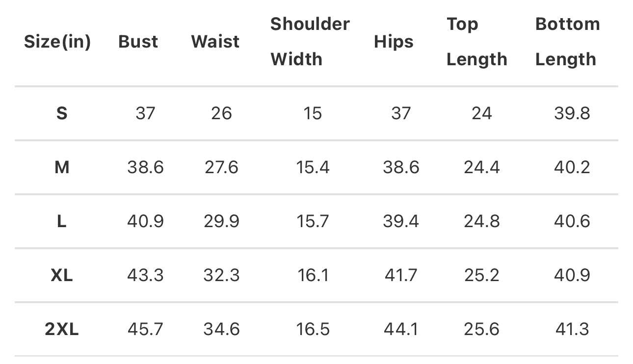Select the 41.7 hips value
The image size is (633, 364).
pyautogui.click(x=401, y=275)
